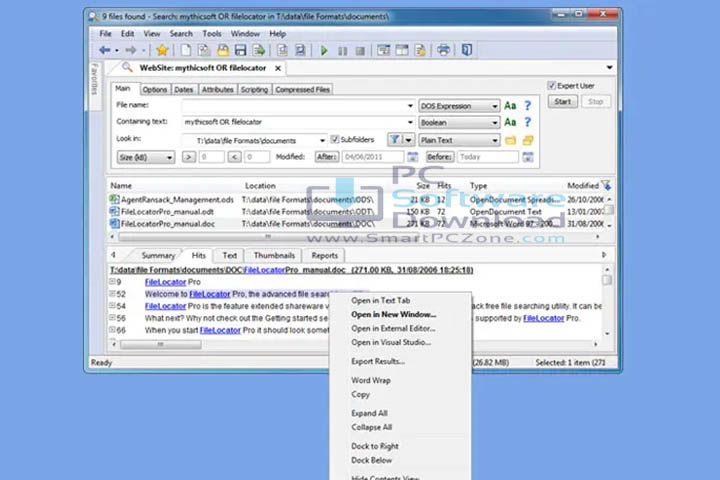Open the Search menu

tap(181, 34)
